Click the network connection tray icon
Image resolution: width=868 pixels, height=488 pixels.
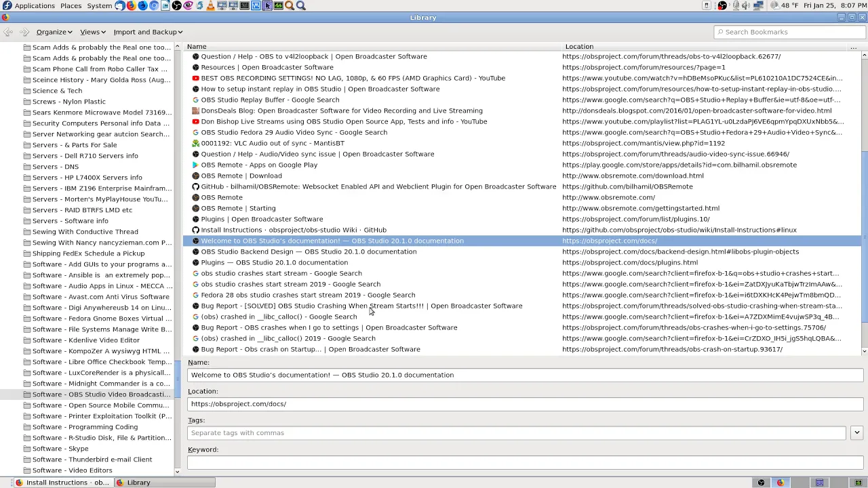(x=758, y=5)
